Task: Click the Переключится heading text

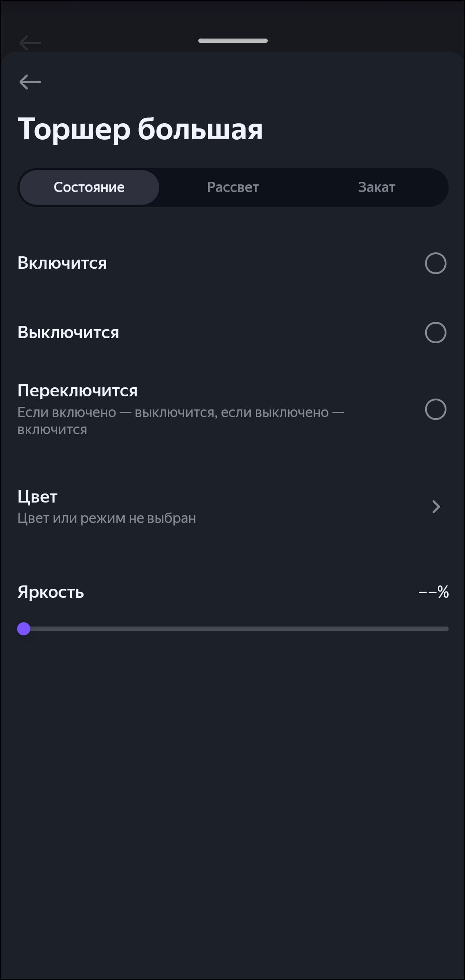Action: point(78,391)
